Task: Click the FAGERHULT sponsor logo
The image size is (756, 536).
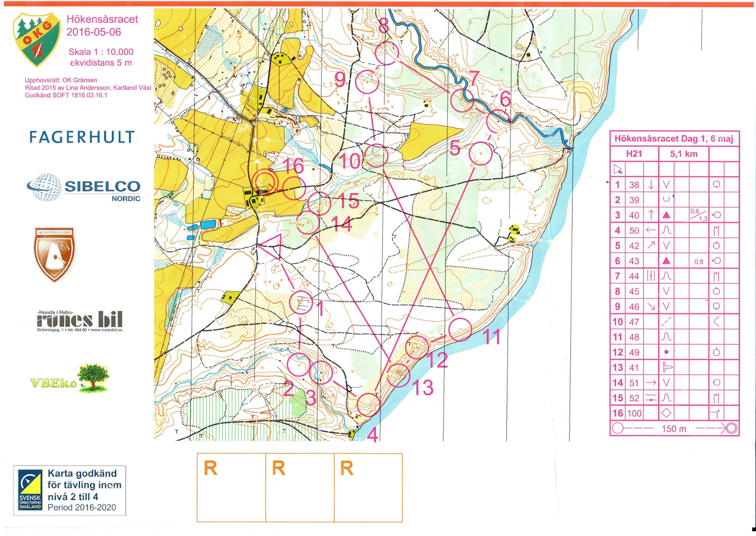Action: 82,137
